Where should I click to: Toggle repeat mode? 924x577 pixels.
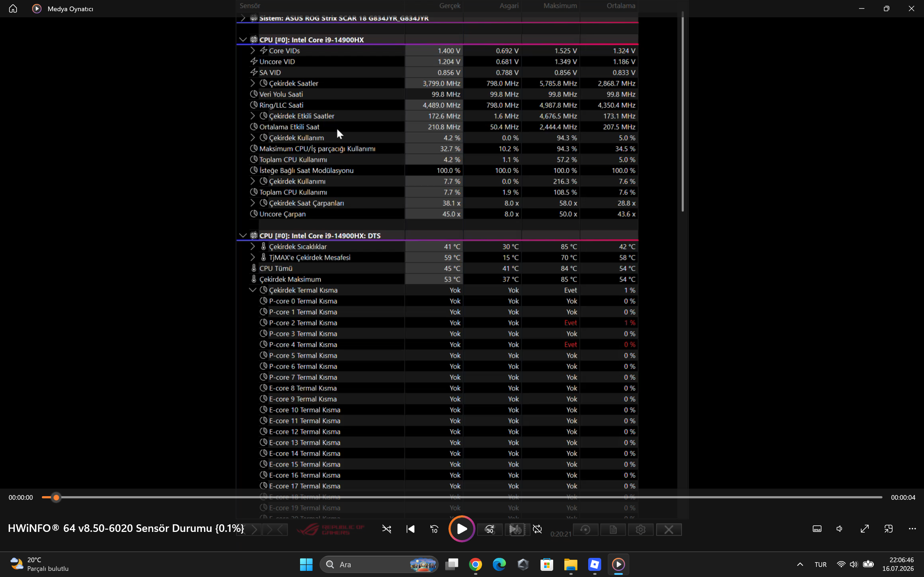[x=537, y=529]
